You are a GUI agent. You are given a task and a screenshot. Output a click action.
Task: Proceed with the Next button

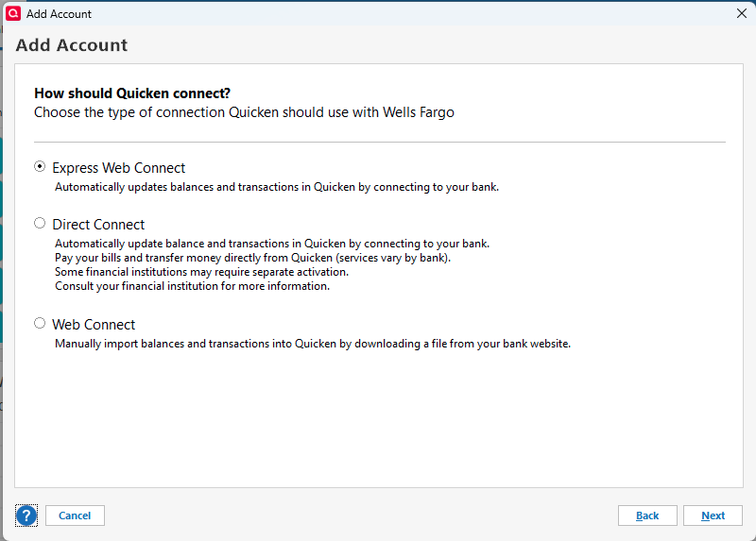(713, 516)
